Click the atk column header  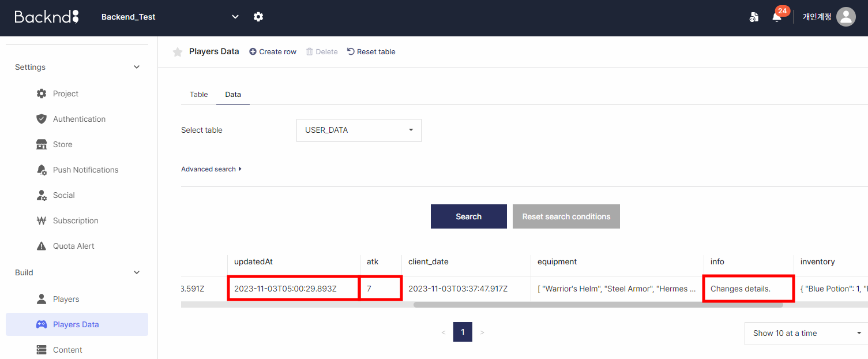pos(381,262)
